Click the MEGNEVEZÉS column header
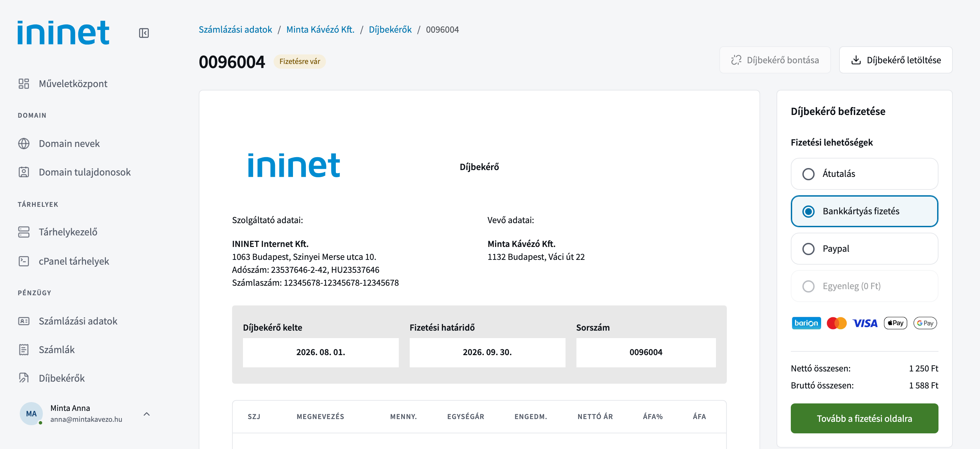The image size is (980, 449). tap(320, 417)
